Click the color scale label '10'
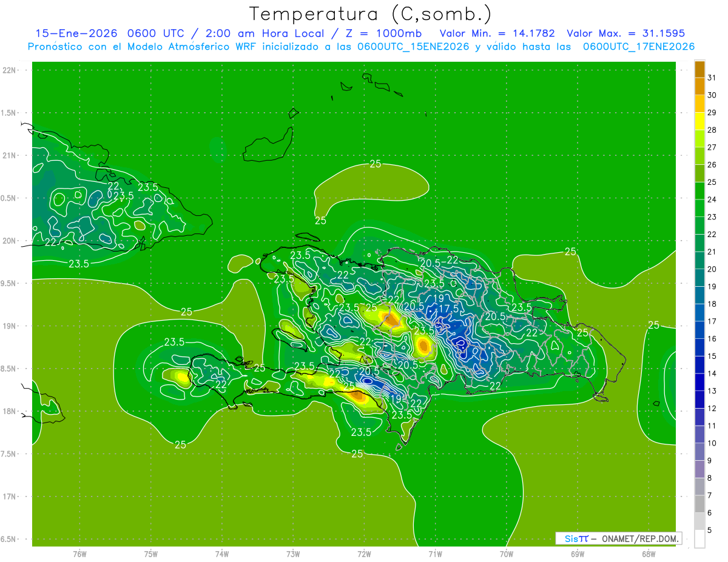This screenshot has width=728, height=562. coord(712,443)
